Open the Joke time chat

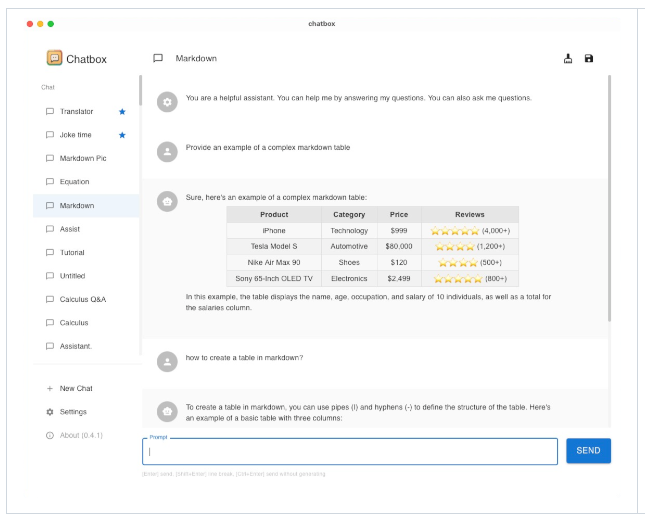coord(86,135)
